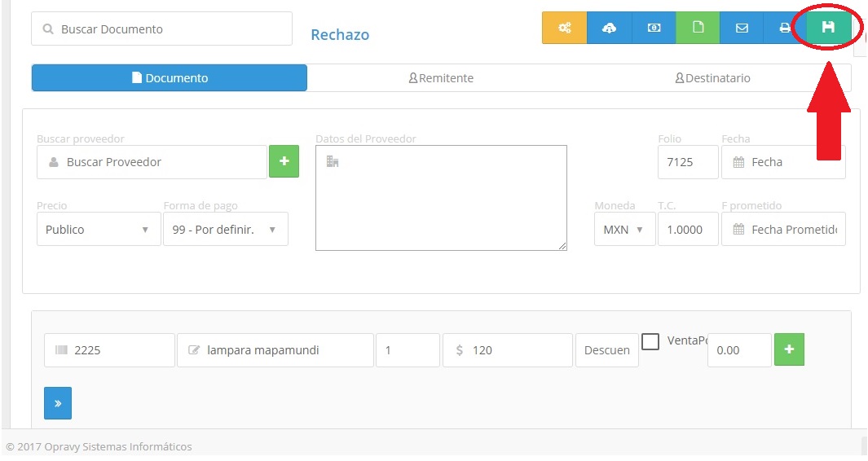The height and width of the screenshot is (461, 868).
Task: Open the Moneda MXN dropdown
Action: coord(623,230)
